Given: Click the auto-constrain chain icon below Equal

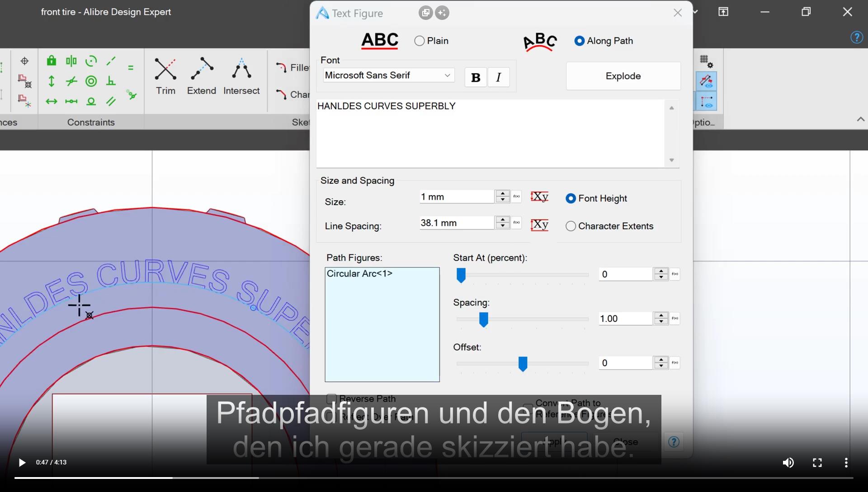Looking at the screenshot, I should 132,95.
